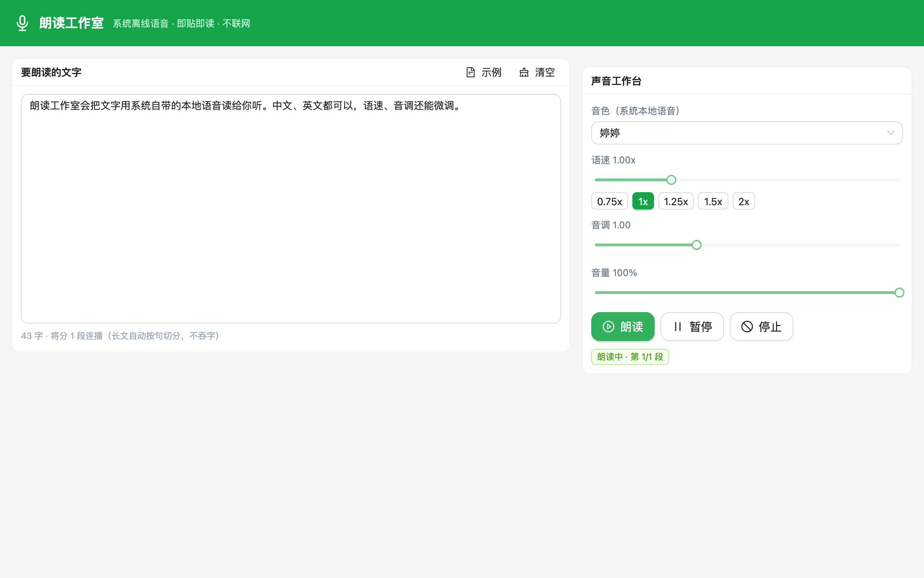Open the 音色 voice dropdown chevron

coord(890,133)
